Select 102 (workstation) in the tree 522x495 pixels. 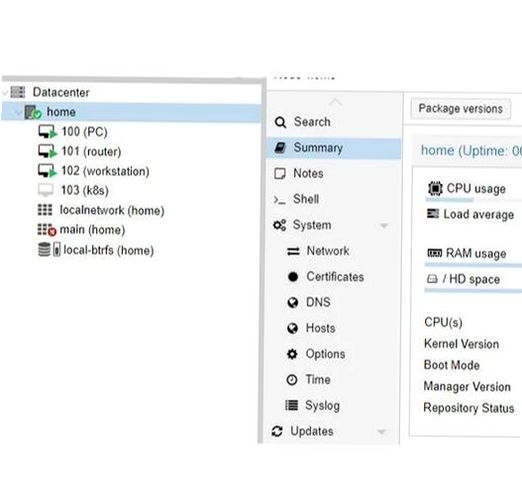point(105,171)
